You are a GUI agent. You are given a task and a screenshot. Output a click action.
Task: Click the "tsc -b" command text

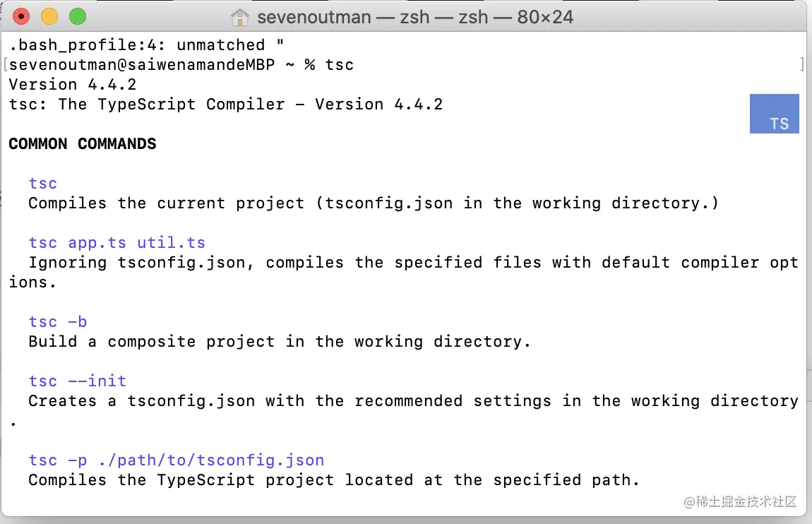pos(58,322)
